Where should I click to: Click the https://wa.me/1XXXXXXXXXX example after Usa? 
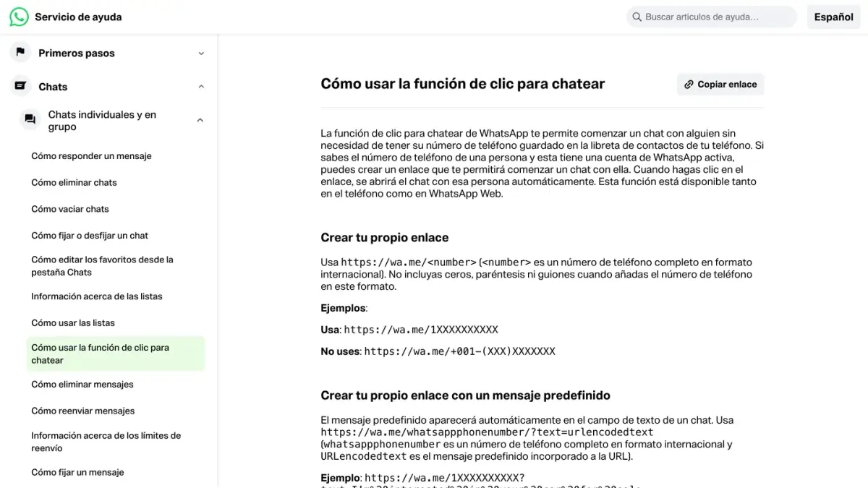421,330
